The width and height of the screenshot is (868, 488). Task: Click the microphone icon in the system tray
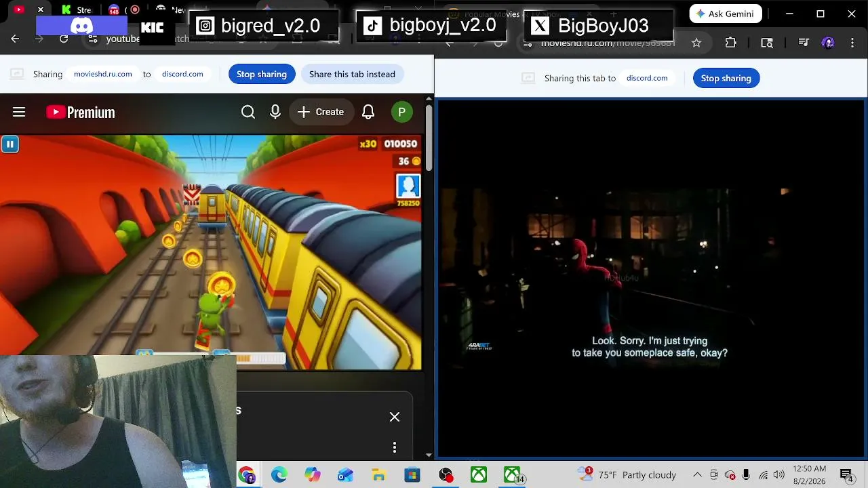coord(746,475)
